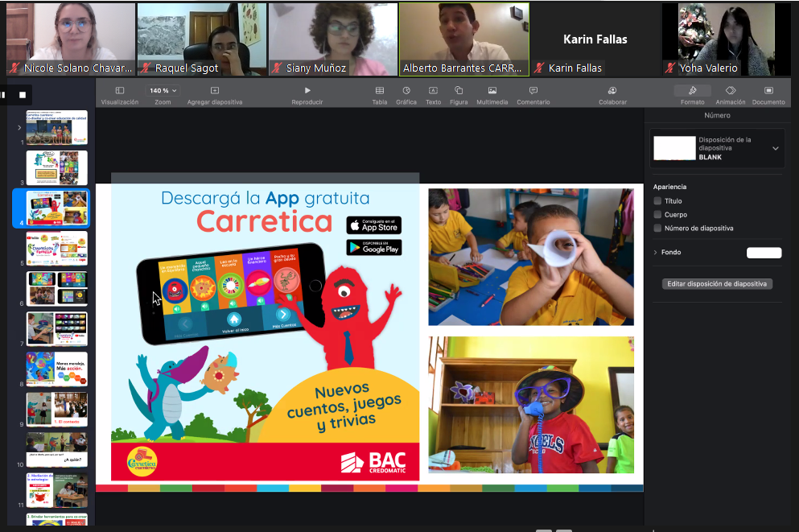This screenshot has height=532, width=799.
Task: Click the Número panel heading
Action: (x=717, y=115)
